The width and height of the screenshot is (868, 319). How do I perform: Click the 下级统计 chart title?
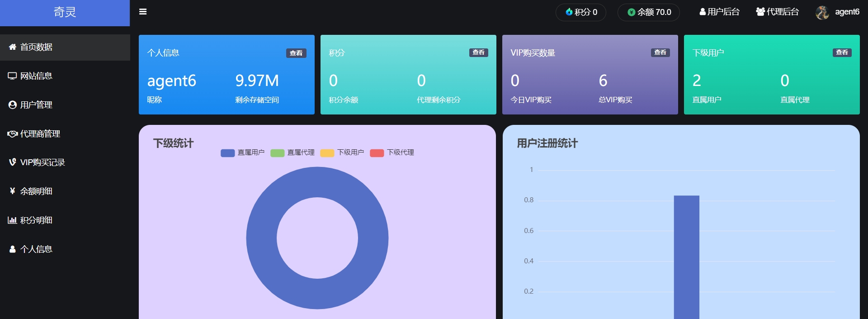point(173,143)
